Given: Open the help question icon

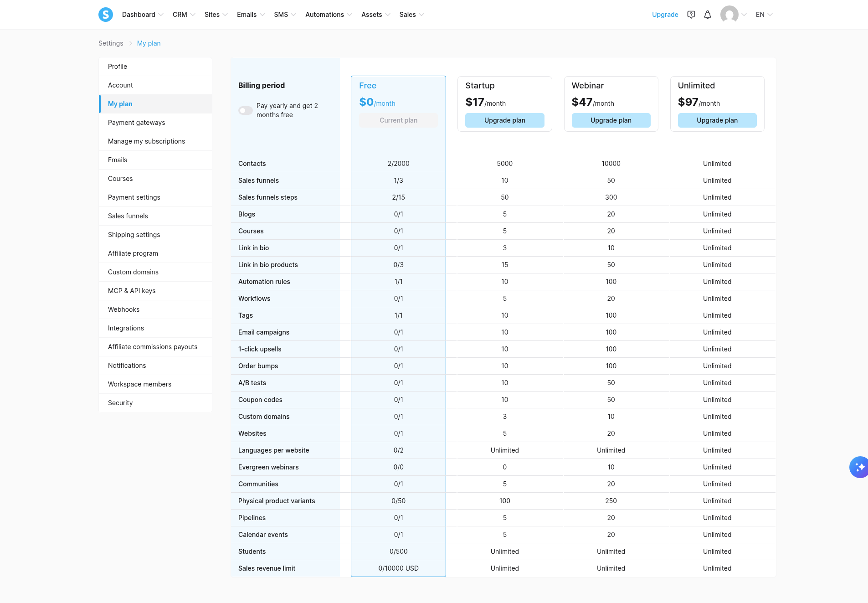Looking at the screenshot, I should [x=691, y=15].
